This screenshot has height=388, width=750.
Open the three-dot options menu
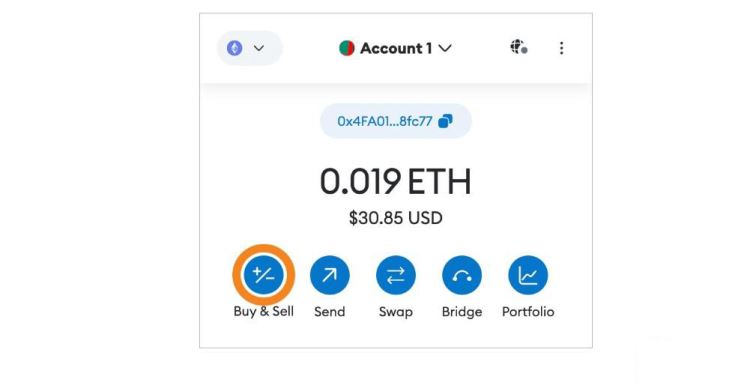[562, 48]
